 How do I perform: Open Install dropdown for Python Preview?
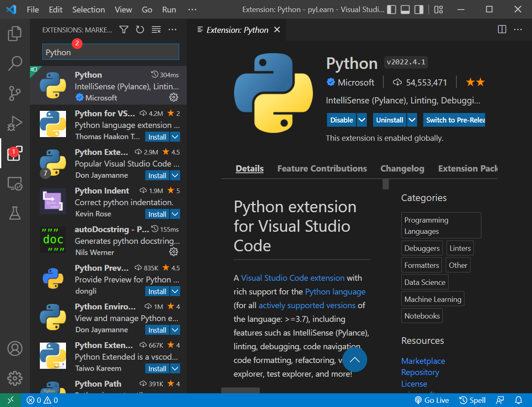175,292
